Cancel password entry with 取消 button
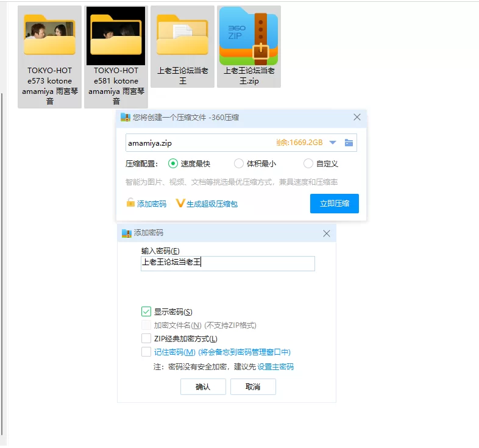The height and width of the screenshot is (448, 479). (253, 386)
